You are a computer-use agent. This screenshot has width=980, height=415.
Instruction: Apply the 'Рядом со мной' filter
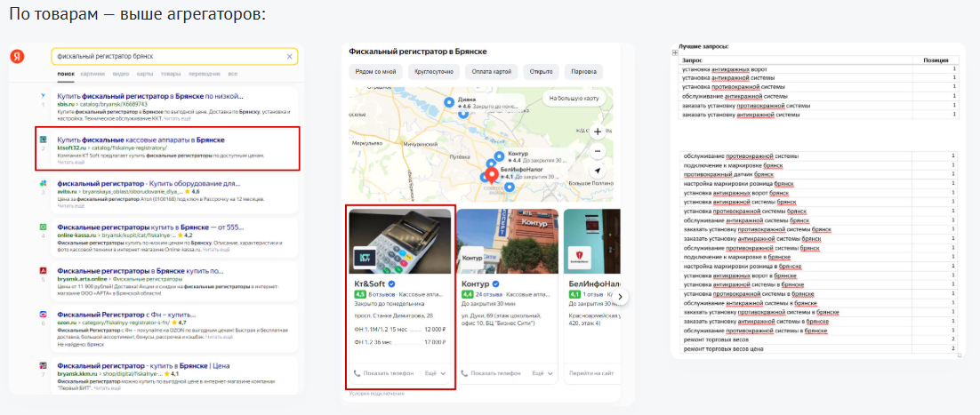coord(375,72)
